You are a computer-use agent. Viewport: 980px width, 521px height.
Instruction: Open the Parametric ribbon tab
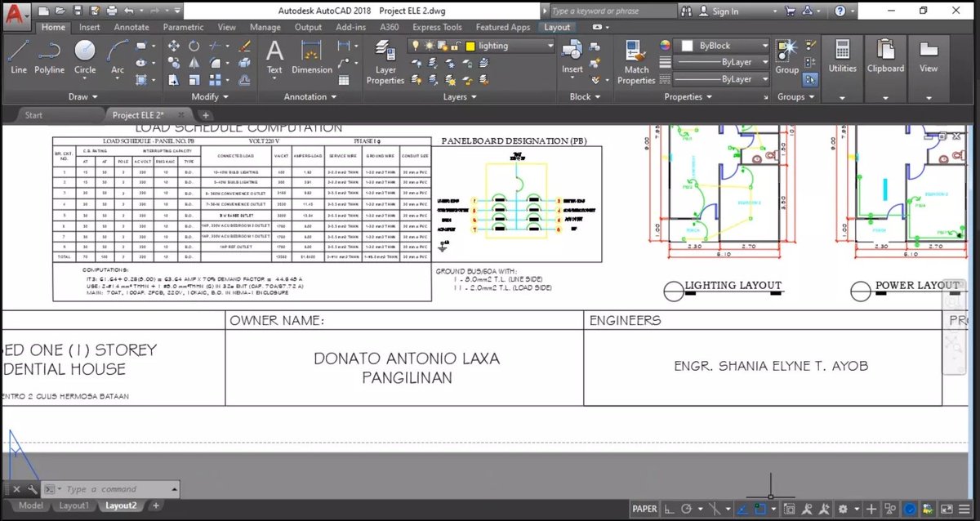pos(183,27)
